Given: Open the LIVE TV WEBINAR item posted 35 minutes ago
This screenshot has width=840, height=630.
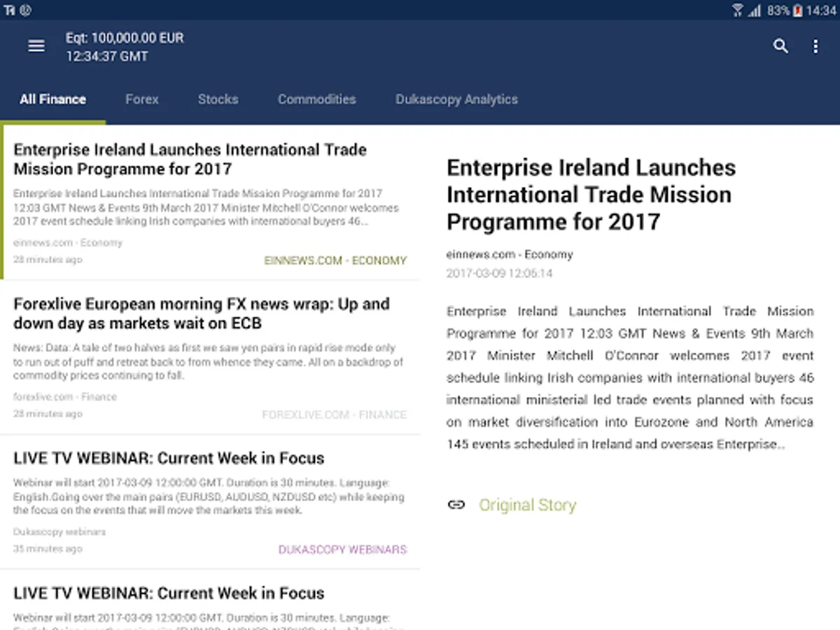Looking at the screenshot, I should (x=210, y=502).
